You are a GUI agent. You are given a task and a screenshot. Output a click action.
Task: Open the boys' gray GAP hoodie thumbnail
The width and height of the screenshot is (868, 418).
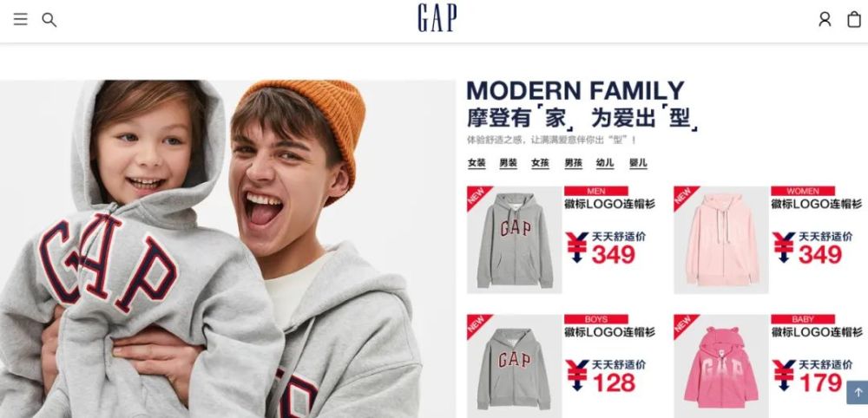(x=514, y=366)
